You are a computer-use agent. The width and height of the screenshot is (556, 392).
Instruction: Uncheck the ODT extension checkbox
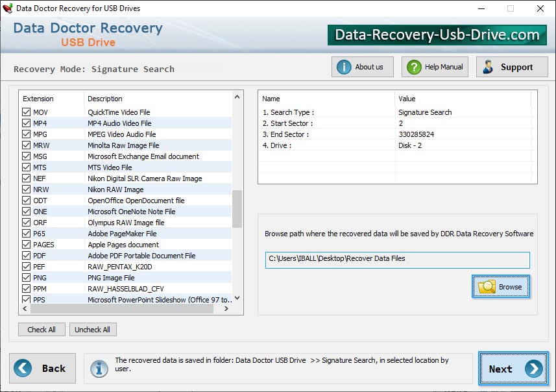click(26, 200)
